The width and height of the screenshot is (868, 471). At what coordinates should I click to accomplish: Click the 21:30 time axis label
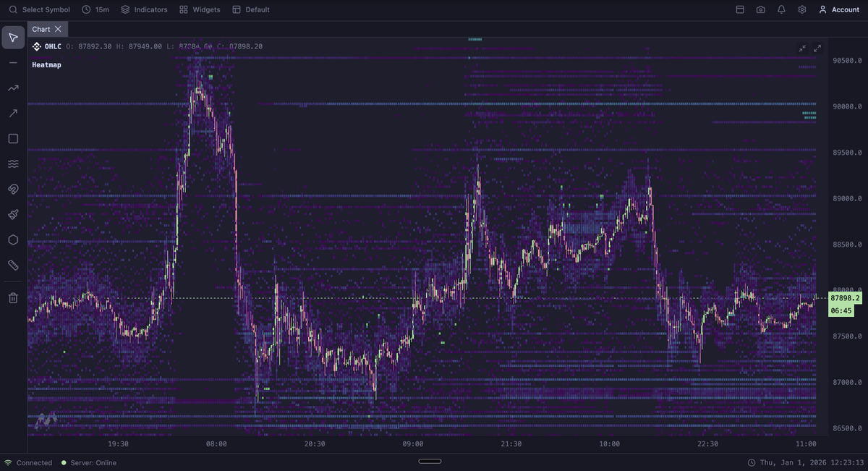pos(511,444)
